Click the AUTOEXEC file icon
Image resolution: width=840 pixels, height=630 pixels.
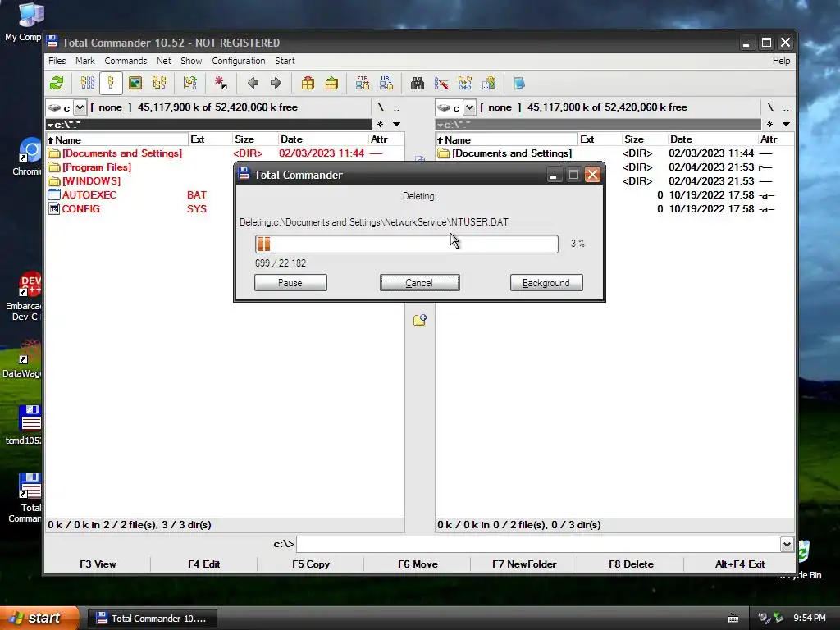click(x=53, y=195)
